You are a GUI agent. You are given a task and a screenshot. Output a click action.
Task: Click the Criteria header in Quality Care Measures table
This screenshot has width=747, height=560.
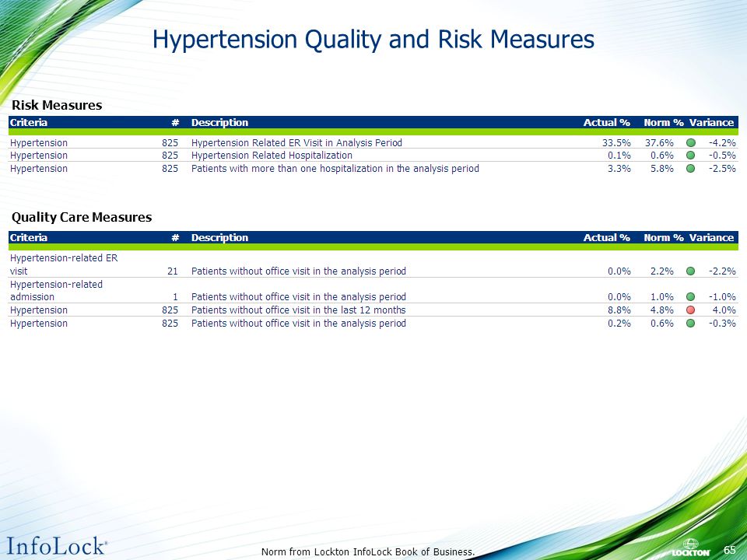[x=29, y=238]
